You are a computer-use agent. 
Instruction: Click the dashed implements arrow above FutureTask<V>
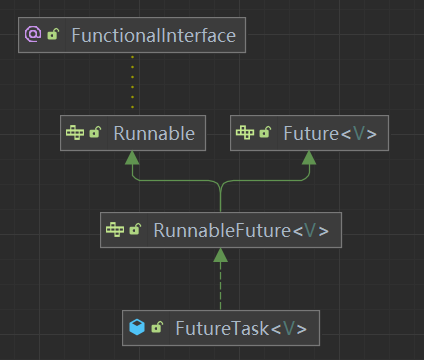tap(220, 279)
